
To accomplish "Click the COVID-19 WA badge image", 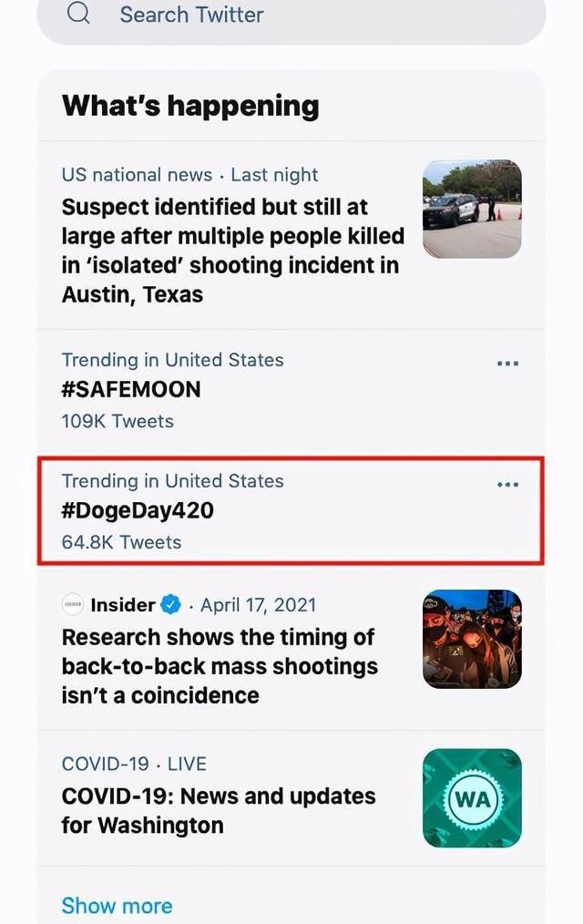I will click(472, 798).
